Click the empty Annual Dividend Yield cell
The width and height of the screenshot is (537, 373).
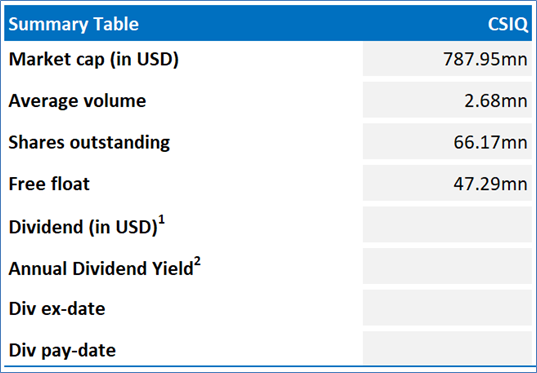pyautogui.click(x=447, y=266)
